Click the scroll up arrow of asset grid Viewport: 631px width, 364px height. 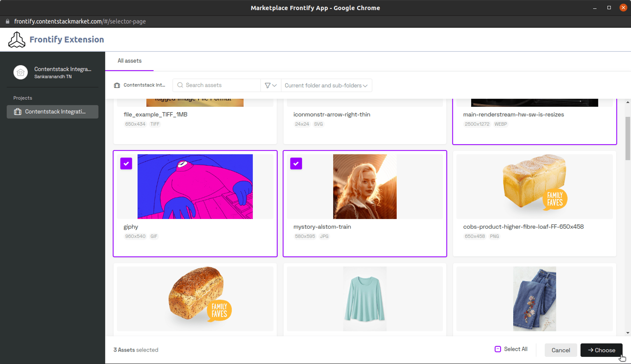(x=628, y=102)
